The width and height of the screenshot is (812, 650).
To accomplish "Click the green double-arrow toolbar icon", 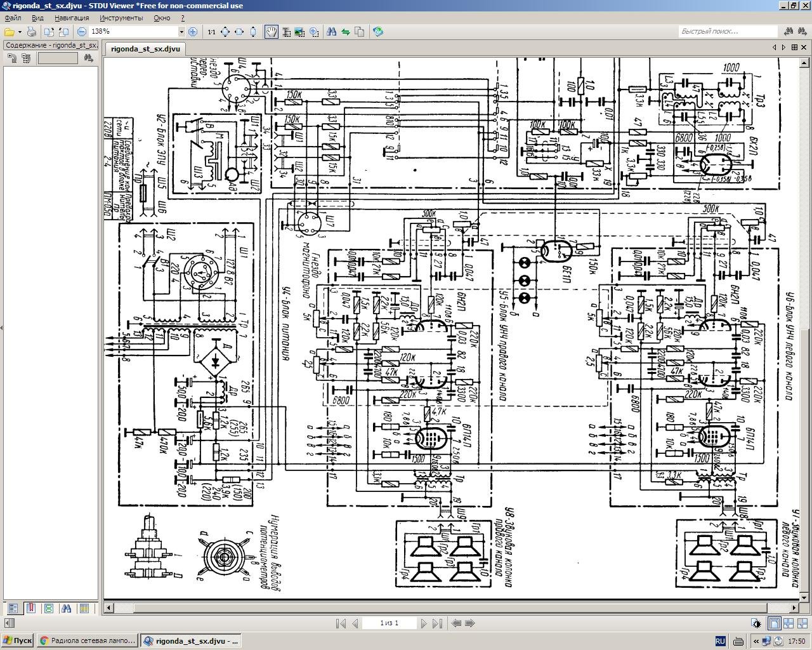I will pos(346,32).
